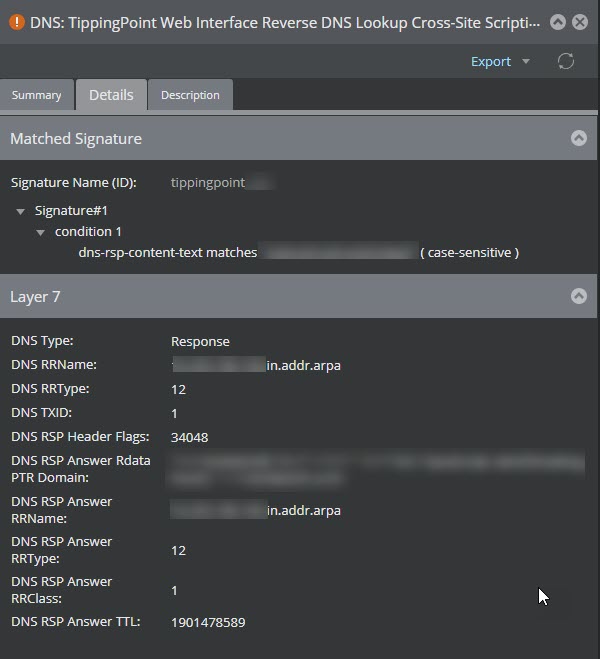Viewport: 600px width, 659px height.
Task: Select the Details tab
Action: pyautogui.click(x=111, y=95)
